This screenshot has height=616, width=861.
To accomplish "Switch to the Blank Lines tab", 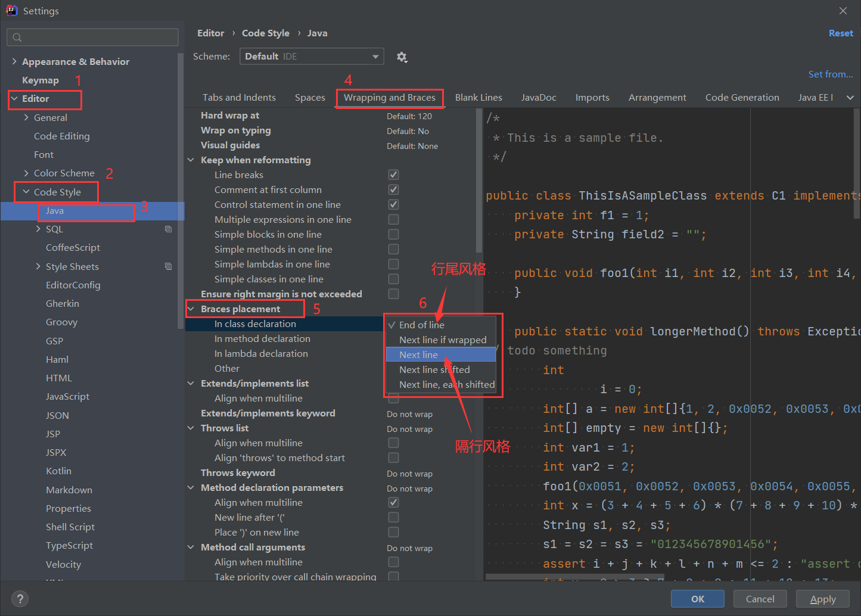I will click(x=478, y=98).
